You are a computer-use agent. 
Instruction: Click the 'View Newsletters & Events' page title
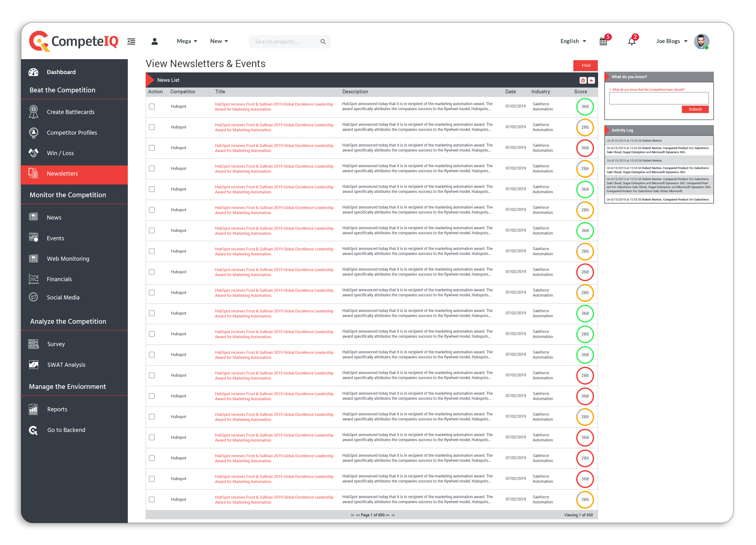point(205,64)
